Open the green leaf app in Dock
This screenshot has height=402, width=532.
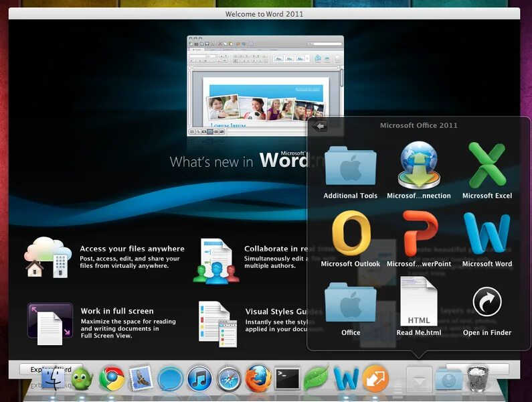(317, 378)
